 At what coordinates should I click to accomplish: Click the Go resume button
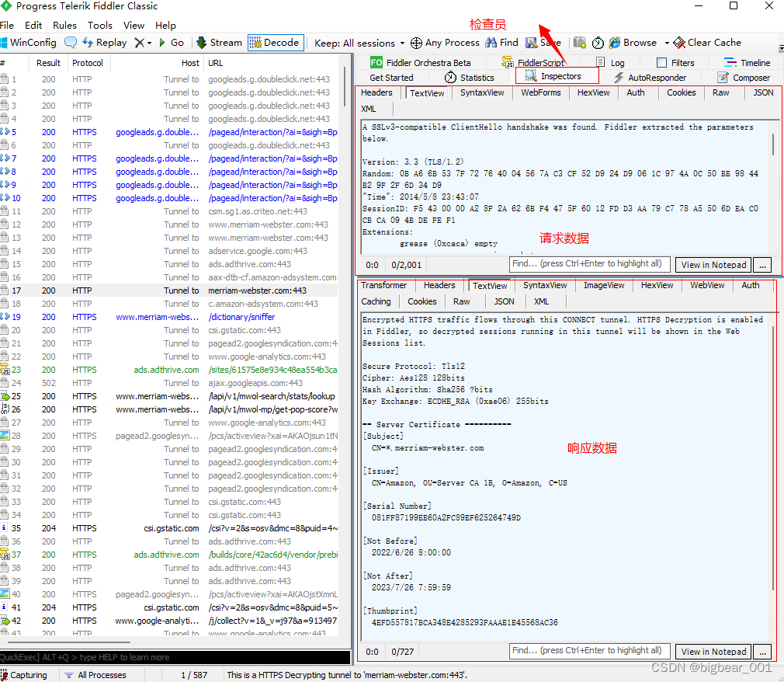point(172,43)
